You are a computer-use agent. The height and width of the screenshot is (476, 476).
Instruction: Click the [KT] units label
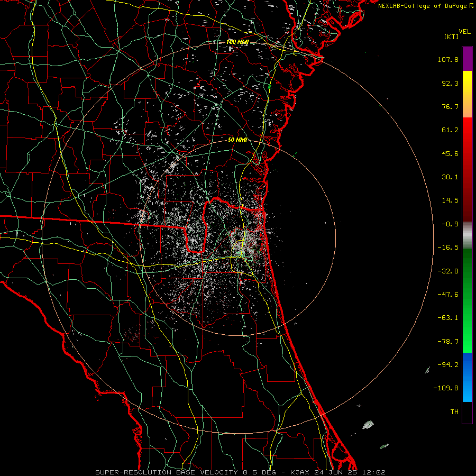[x=452, y=36]
